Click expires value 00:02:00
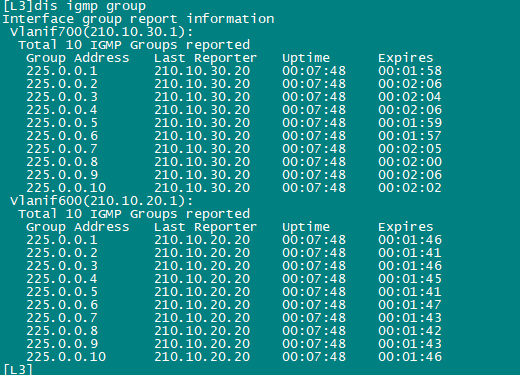 [410, 162]
